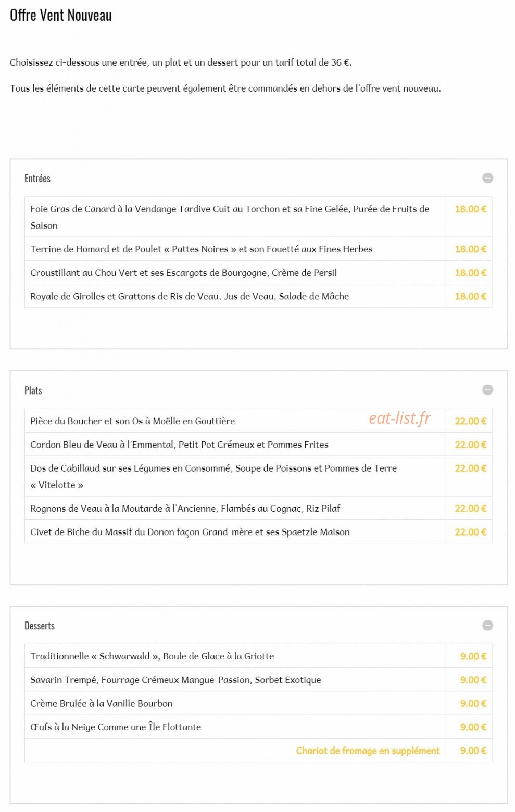Collapse the Desserts section with minus icon
The image size is (515, 812).
pyautogui.click(x=487, y=626)
